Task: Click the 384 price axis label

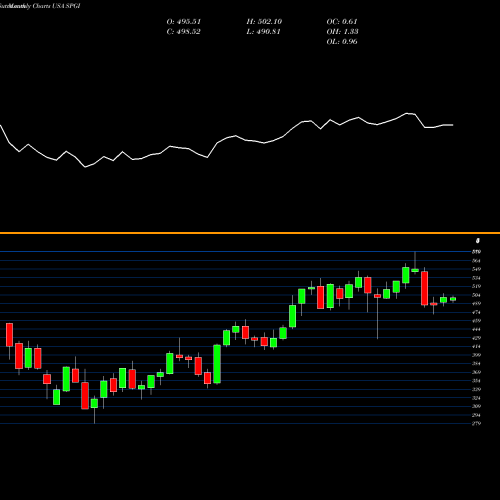Action: click(x=476, y=364)
